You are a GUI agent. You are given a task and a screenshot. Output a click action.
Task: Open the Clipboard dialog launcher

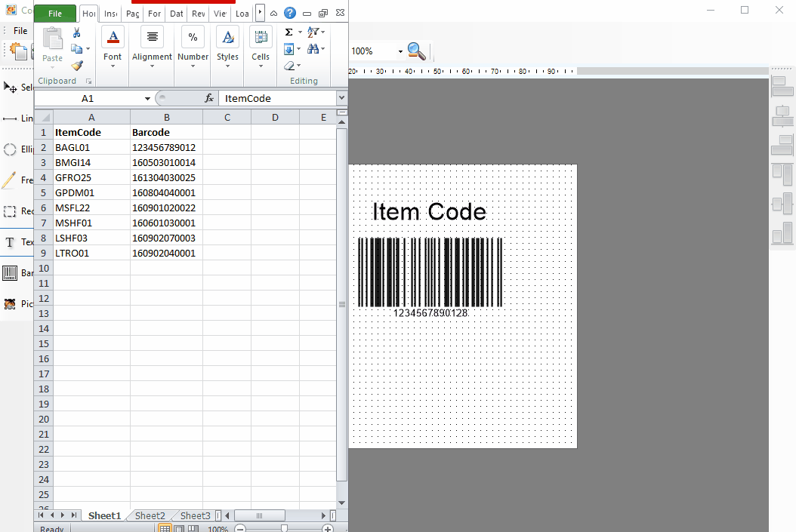[x=89, y=81]
